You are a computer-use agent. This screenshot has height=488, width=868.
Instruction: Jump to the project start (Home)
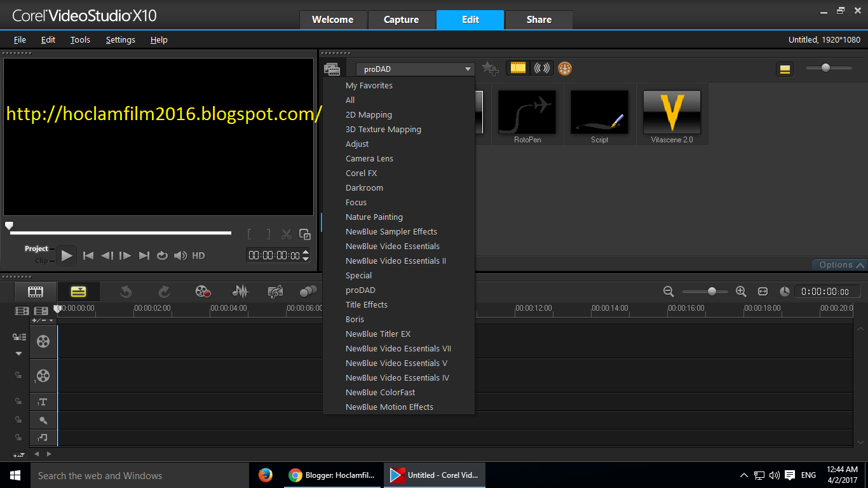point(88,255)
